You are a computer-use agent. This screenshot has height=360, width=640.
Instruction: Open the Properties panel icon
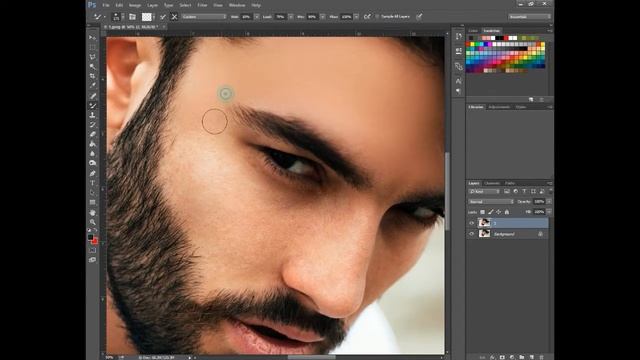[459, 51]
